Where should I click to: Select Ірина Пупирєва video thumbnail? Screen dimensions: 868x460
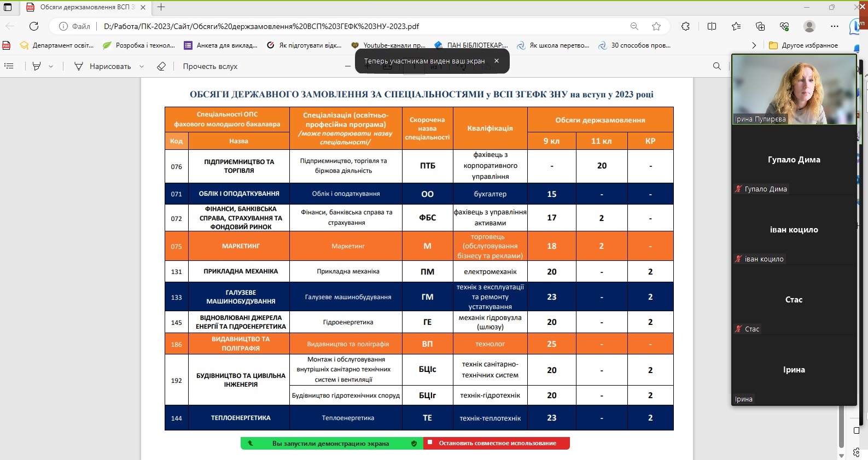pyautogui.click(x=794, y=90)
